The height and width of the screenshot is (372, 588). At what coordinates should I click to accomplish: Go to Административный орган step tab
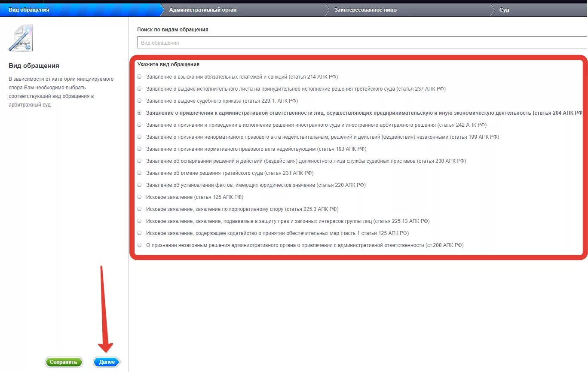pos(245,10)
